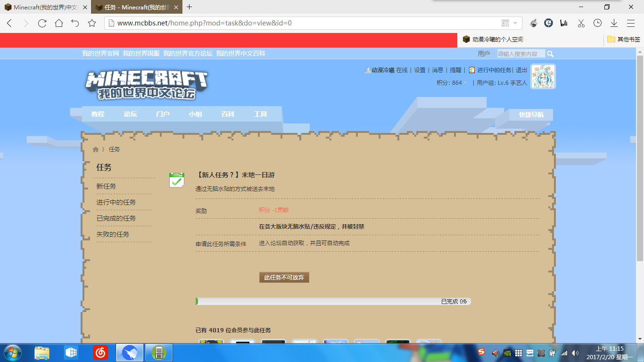
Task: Expand the address bar dropdown arrow
Action: (x=515, y=23)
